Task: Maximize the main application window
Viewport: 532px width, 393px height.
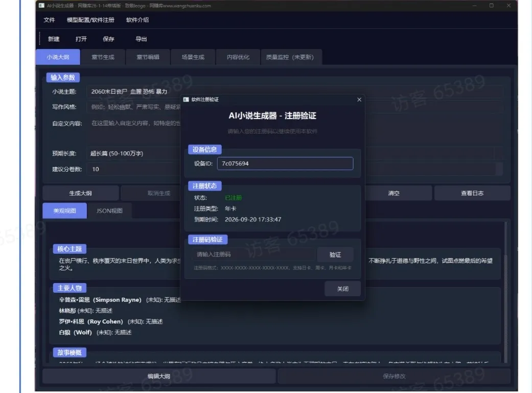Action: point(491,6)
